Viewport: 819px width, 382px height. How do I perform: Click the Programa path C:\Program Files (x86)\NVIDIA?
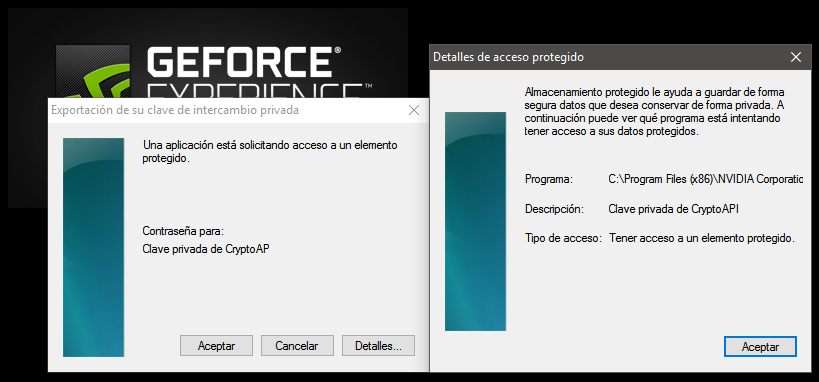coord(705,179)
